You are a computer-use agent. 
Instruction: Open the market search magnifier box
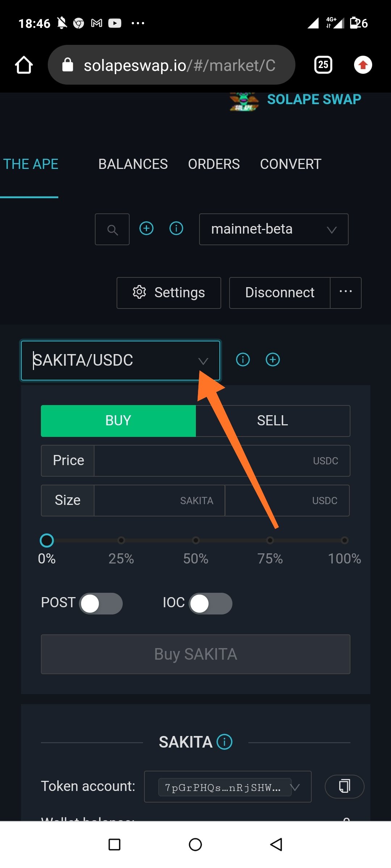tap(112, 229)
